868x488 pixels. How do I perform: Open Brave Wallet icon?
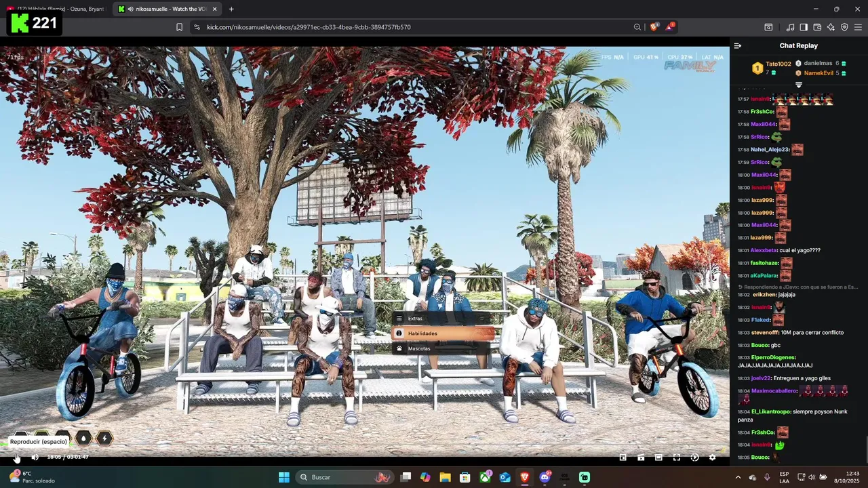pos(817,27)
